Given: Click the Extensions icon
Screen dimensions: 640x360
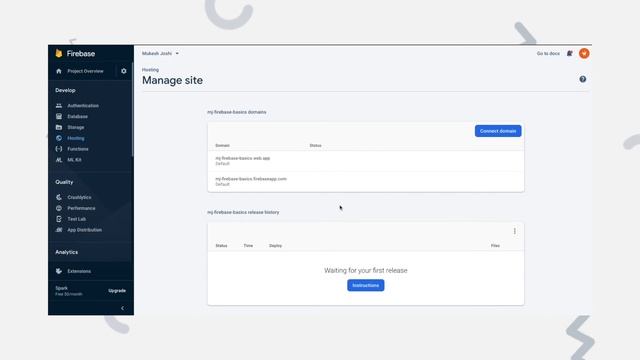Looking at the screenshot, I should pyautogui.click(x=59, y=271).
